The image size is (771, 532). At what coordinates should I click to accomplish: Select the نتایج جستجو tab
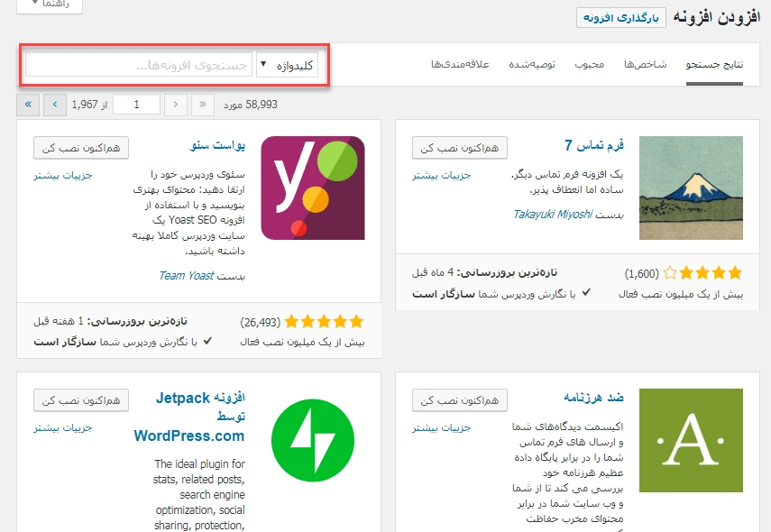click(x=714, y=64)
